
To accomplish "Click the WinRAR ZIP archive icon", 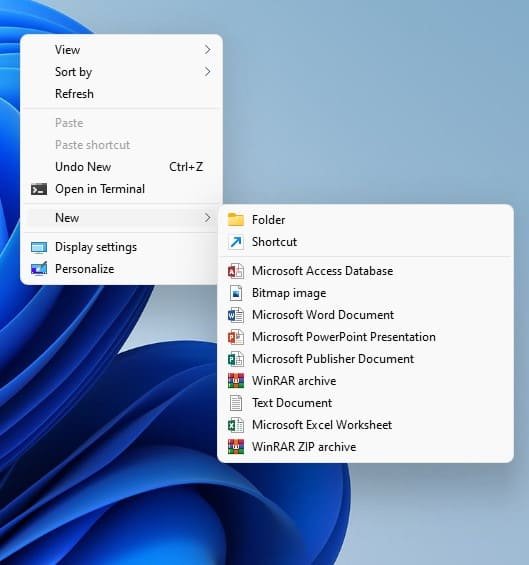I will click(236, 447).
